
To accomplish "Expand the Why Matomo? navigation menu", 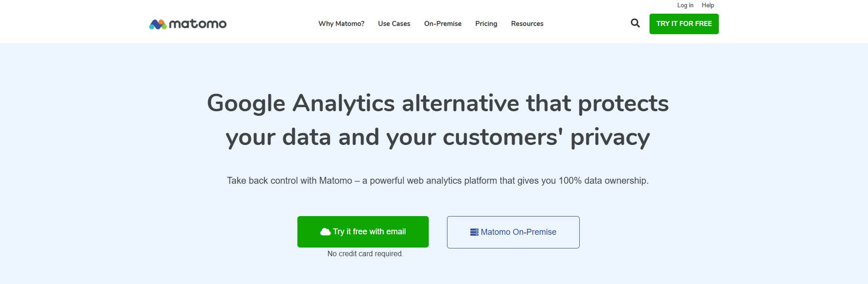I will pos(341,24).
